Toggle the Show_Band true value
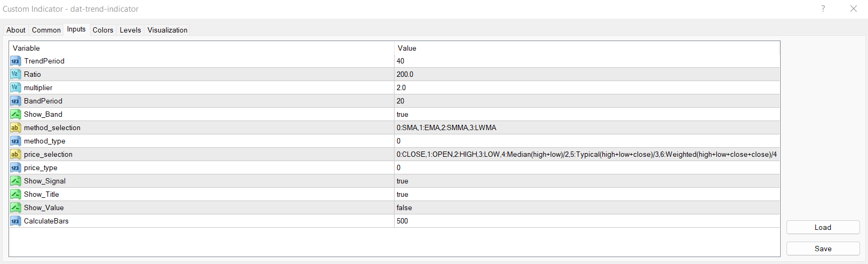This screenshot has width=868, height=264. coord(403,115)
